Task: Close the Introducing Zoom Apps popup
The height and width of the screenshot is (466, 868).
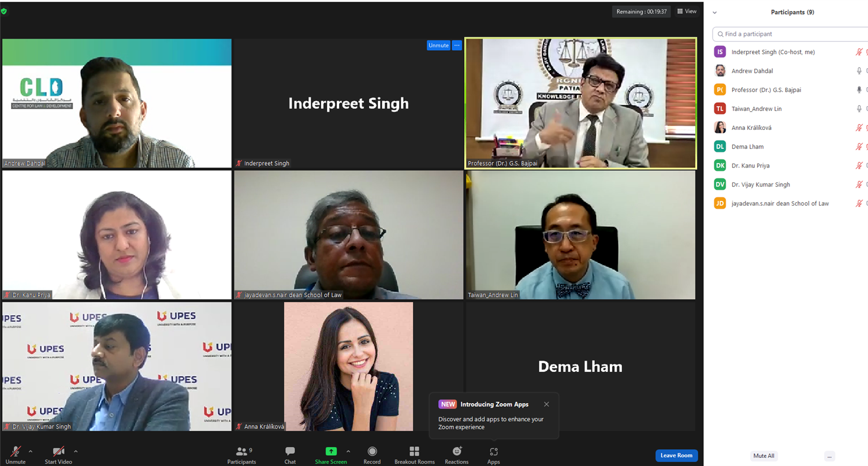Action: click(x=546, y=404)
